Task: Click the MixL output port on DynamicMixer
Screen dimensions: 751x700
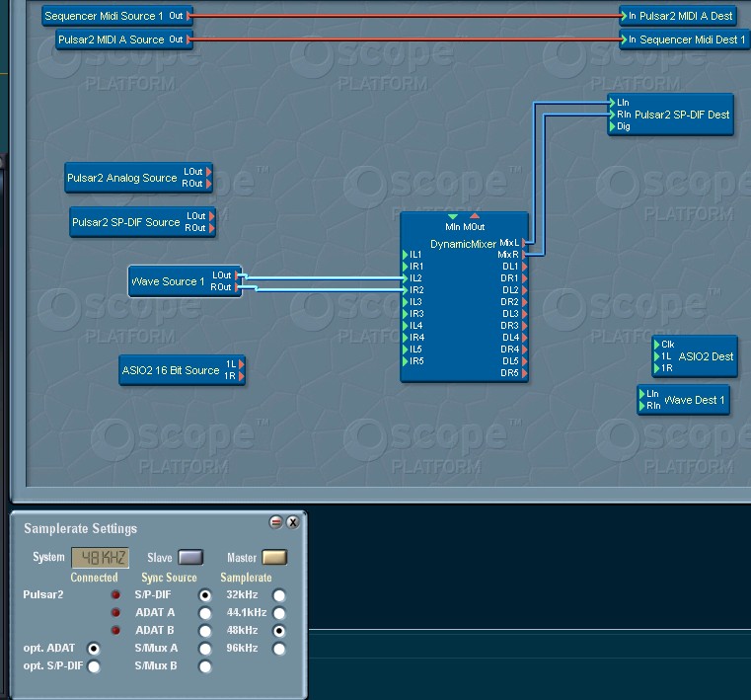Action: coord(524,242)
